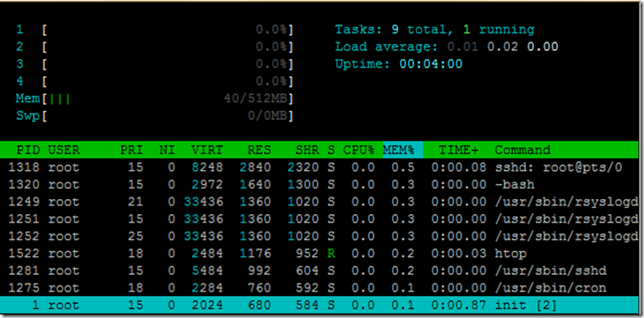Click the highlighted MEM% column header
Viewport: 644px width, 318px height.
tap(403, 150)
